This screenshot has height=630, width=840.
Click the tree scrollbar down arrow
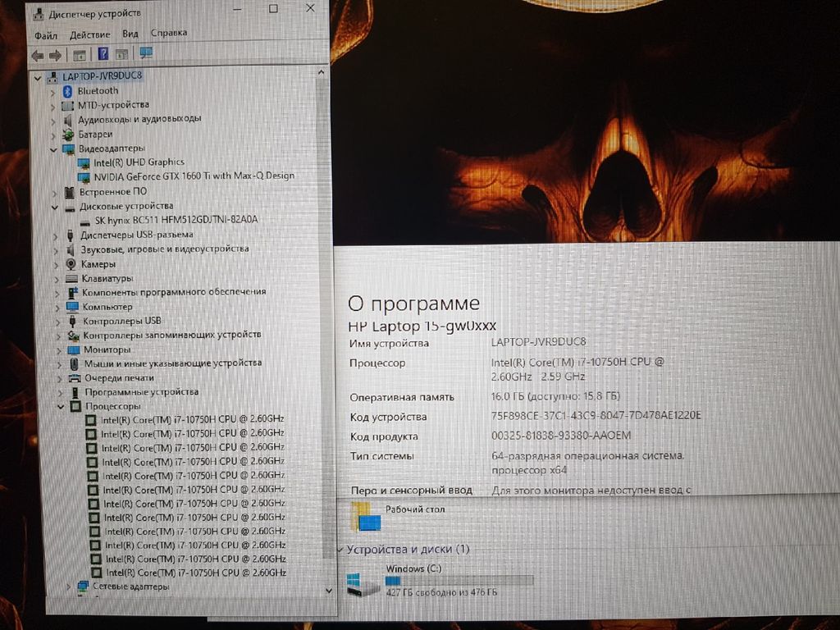point(329,591)
